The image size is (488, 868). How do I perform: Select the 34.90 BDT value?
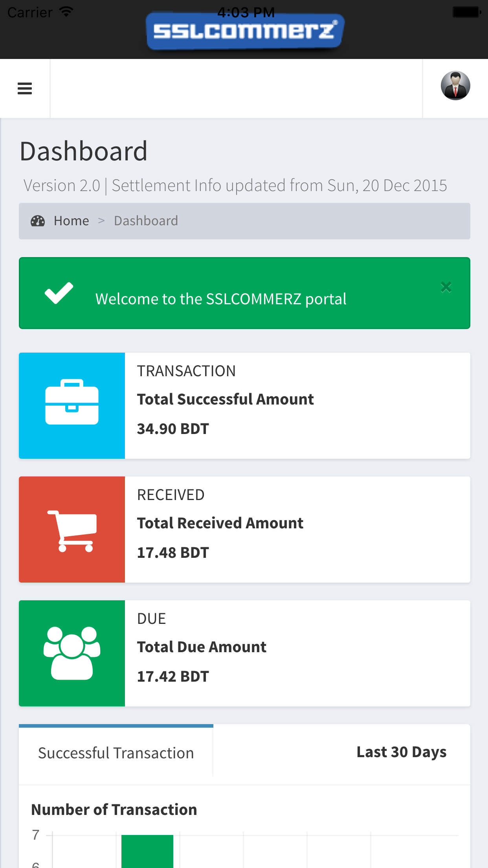click(x=173, y=429)
